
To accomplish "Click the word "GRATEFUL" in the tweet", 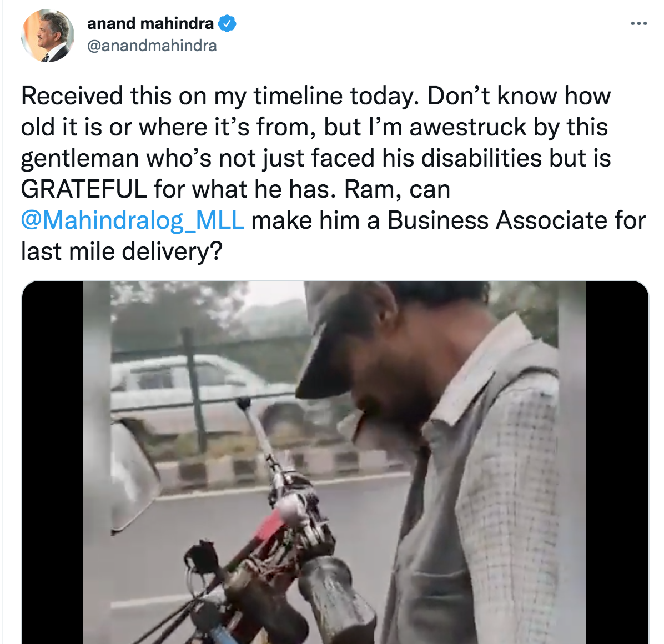I will coord(83,189).
